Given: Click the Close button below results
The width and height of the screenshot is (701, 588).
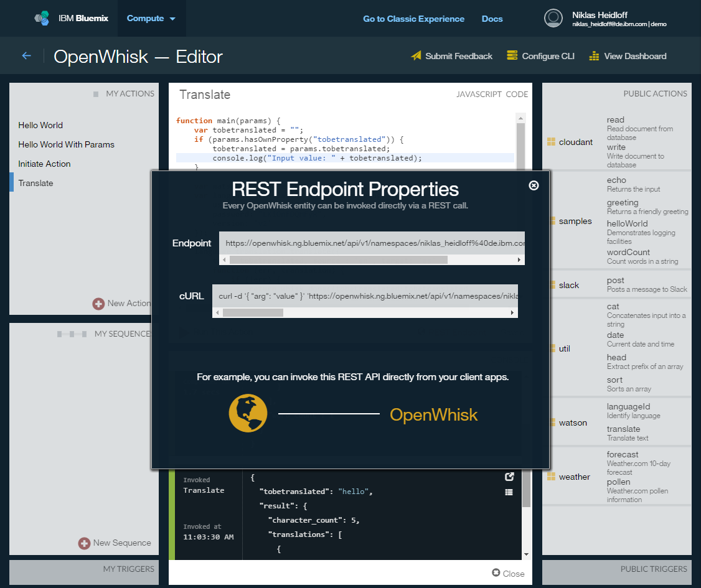Looking at the screenshot, I should click(x=508, y=573).
